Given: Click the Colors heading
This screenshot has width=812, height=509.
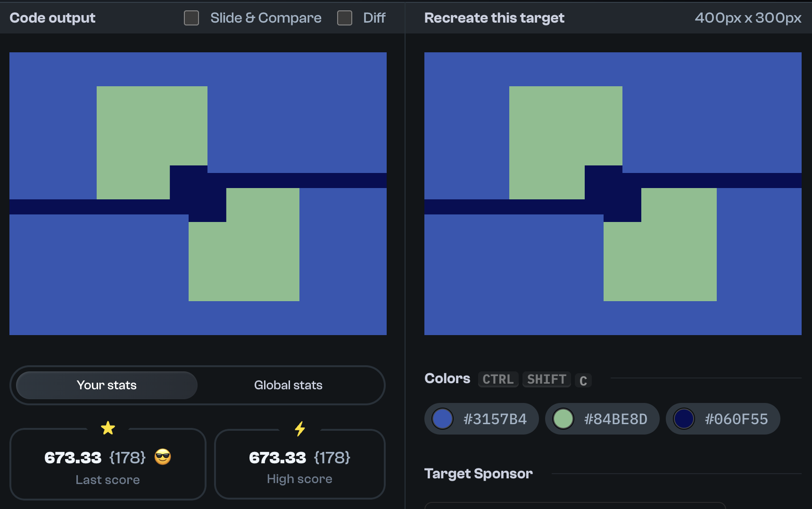Looking at the screenshot, I should click(x=447, y=378).
